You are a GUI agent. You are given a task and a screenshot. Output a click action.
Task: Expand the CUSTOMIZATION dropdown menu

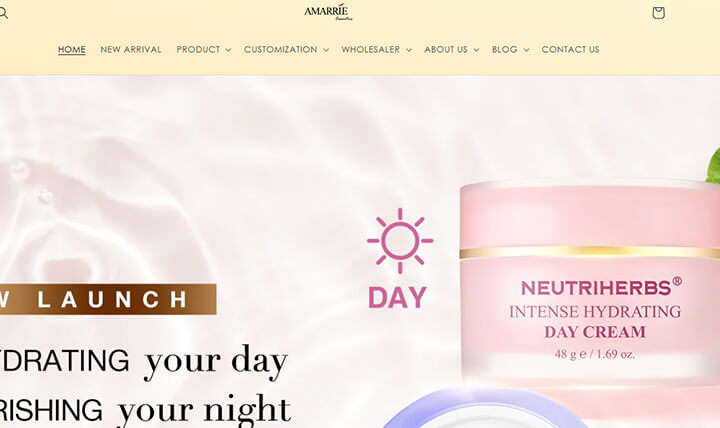click(x=287, y=49)
